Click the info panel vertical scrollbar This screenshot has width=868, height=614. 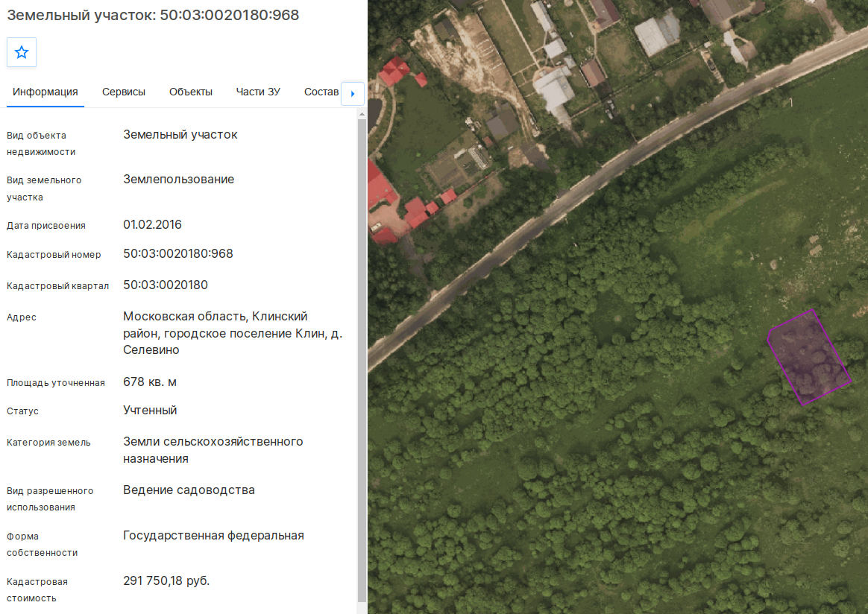point(362,360)
